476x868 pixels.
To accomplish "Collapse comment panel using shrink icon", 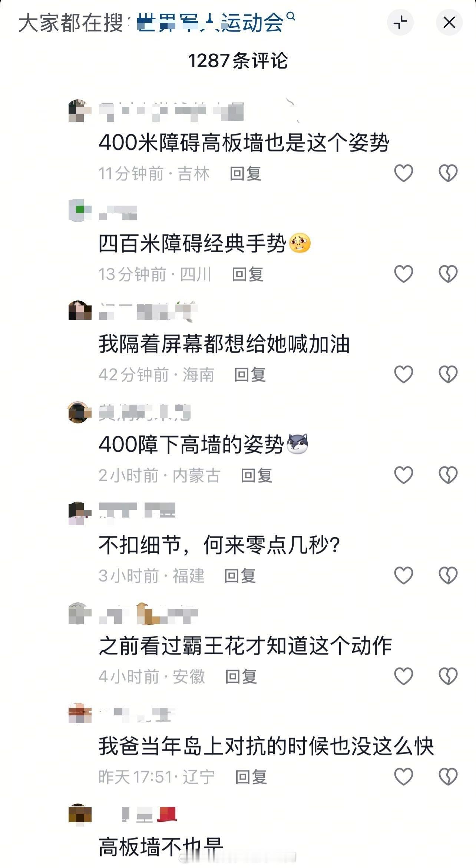I will pyautogui.click(x=400, y=22).
